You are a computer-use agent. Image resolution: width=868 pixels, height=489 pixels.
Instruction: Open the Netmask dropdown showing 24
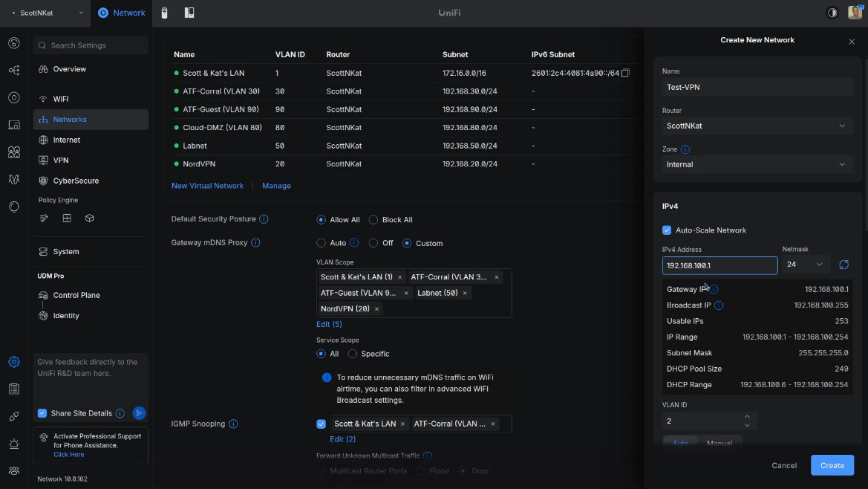click(806, 265)
